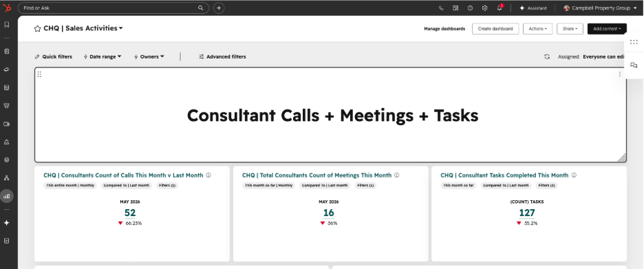Screen dimensions: 644x269
Task: Open the Marketing megaphone sidebar icon
Action: pyautogui.click(x=7, y=69)
